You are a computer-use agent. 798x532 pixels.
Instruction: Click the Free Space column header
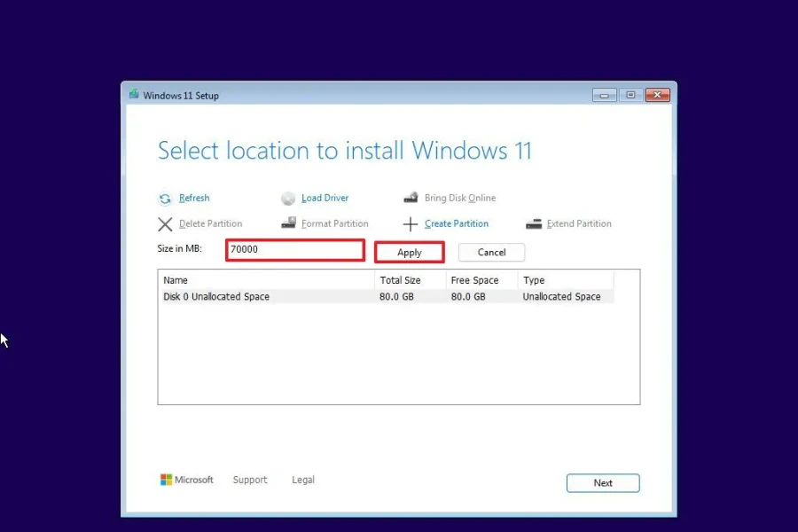pyautogui.click(x=473, y=279)
